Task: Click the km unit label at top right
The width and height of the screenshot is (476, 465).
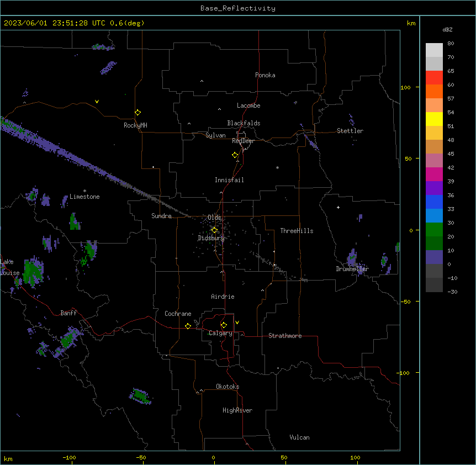Action: click(x=411, y=23)
